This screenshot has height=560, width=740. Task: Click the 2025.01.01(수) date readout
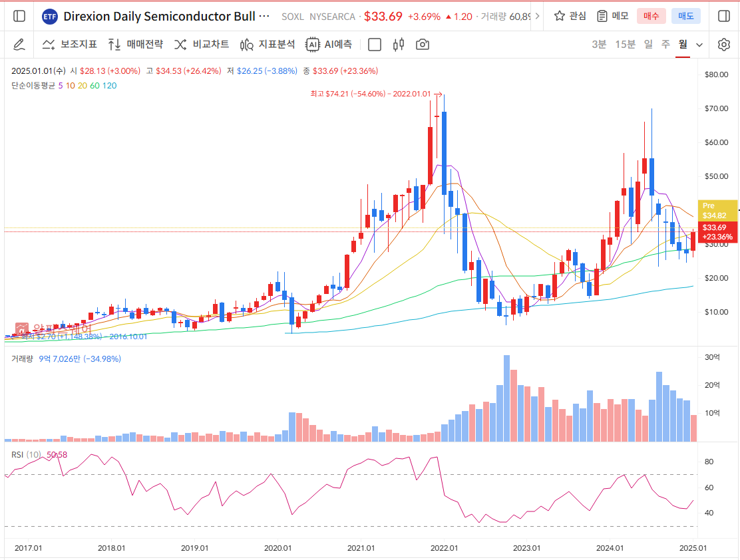click(38, 71)
